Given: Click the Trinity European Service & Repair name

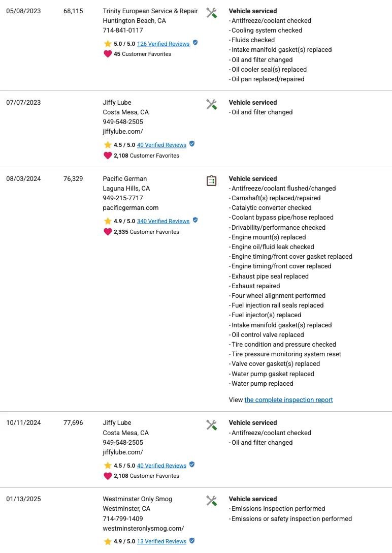Looking at the screenshot, I should (x=150, y=11).
